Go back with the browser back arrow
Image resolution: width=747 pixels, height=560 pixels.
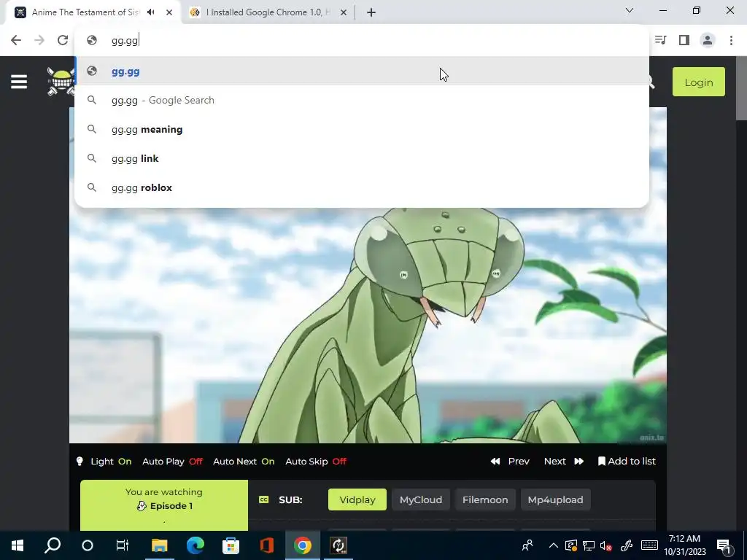pyautogui.click(x=16, y=40)
